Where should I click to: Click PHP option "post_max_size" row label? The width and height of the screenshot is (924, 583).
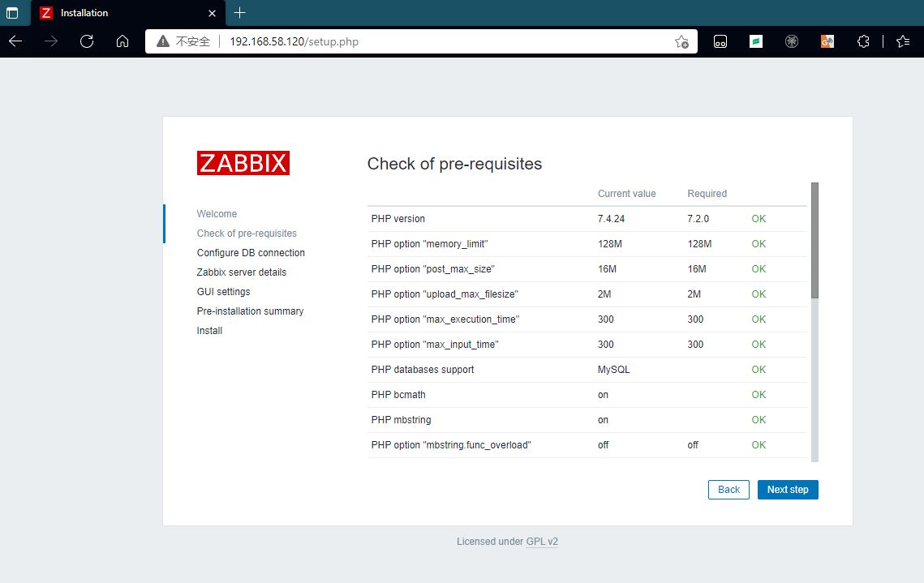click(x=432, y=269)
